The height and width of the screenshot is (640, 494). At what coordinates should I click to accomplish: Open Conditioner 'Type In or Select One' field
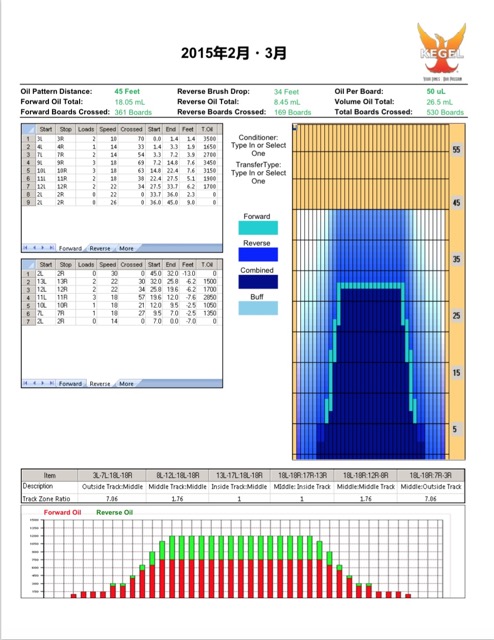point(258,149)
